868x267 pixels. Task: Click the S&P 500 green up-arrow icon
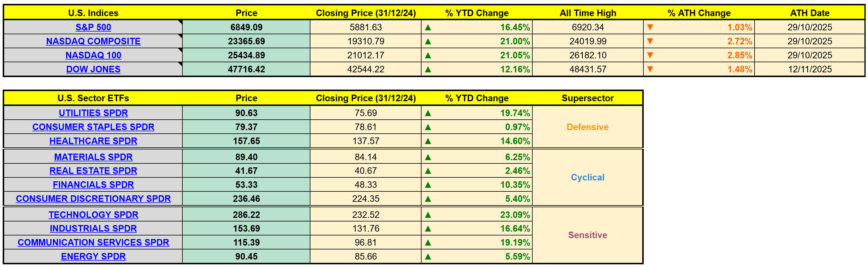[428, 27]
